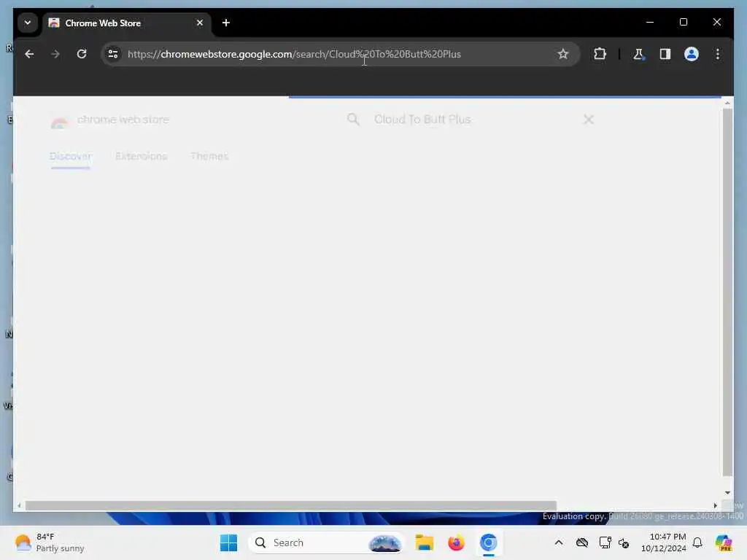Switch to the Themes tab

tap(209, 156)
